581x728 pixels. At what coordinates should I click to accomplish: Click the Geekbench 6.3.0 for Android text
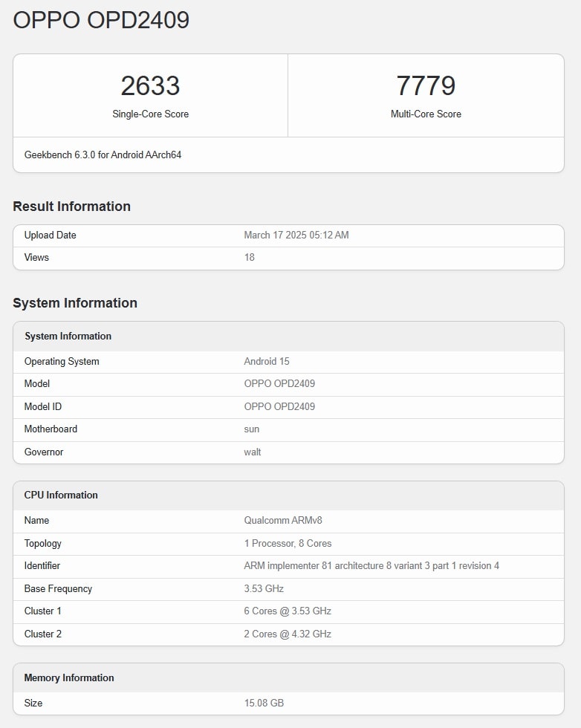click(x=103, y=155)
